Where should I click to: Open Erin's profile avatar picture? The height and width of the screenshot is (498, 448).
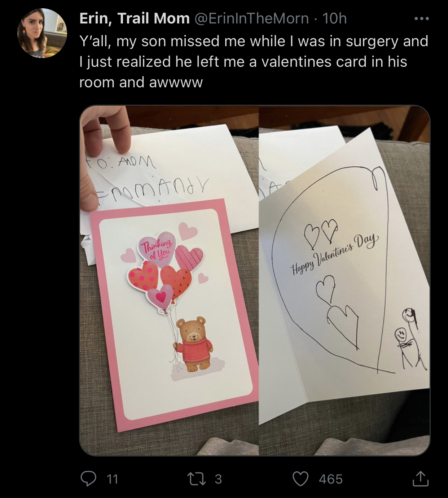(42, 33)
